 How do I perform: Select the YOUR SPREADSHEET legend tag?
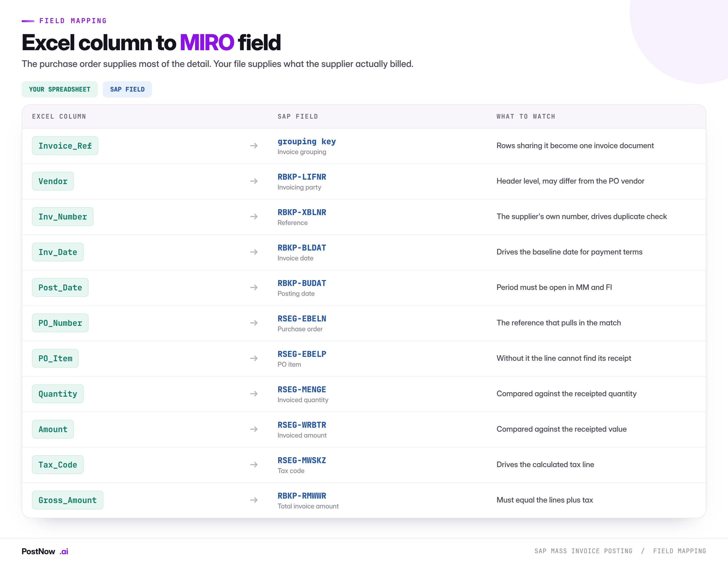60,89
